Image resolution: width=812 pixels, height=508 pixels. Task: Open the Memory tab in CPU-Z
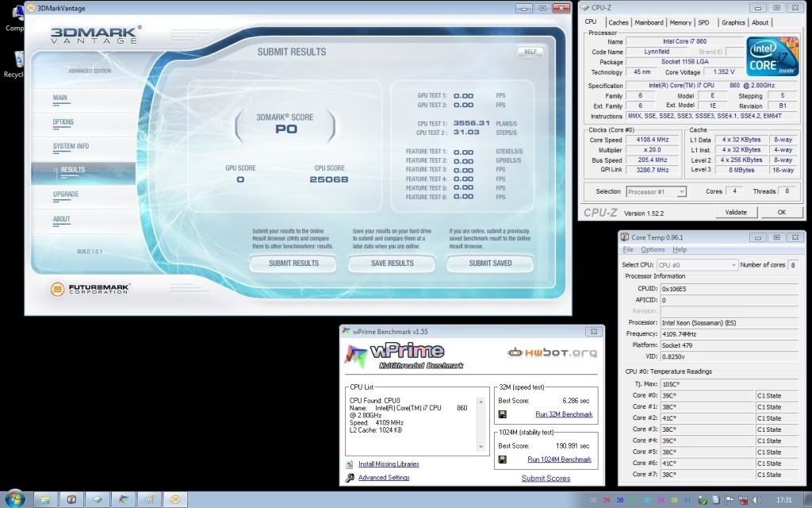(x=680, y=22)
